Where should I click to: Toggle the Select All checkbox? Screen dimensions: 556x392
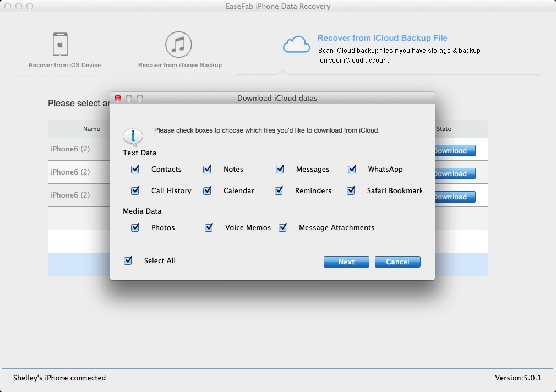pos(128,260)
